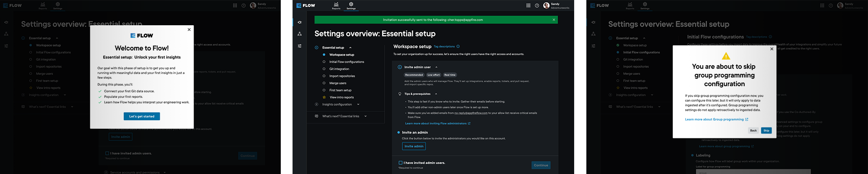Open Learn more about inviting Flow administrators

pyautogui.click(x=437, y=124)
